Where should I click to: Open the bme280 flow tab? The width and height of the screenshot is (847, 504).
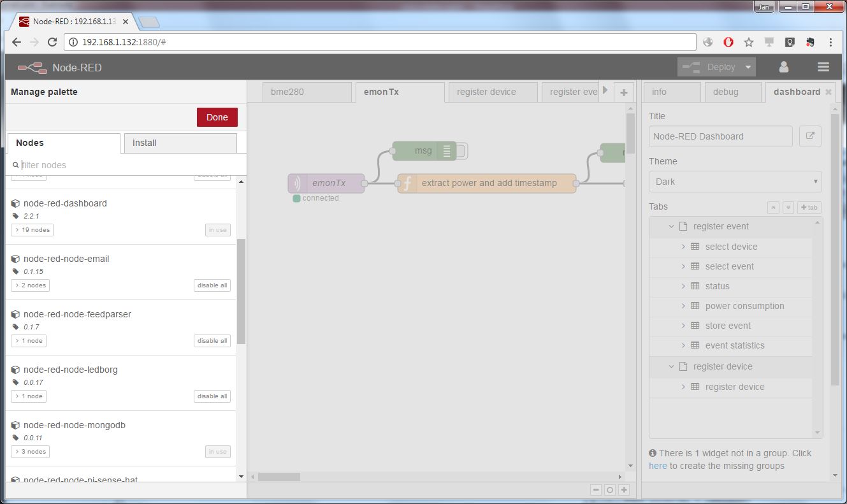point(307,92)
